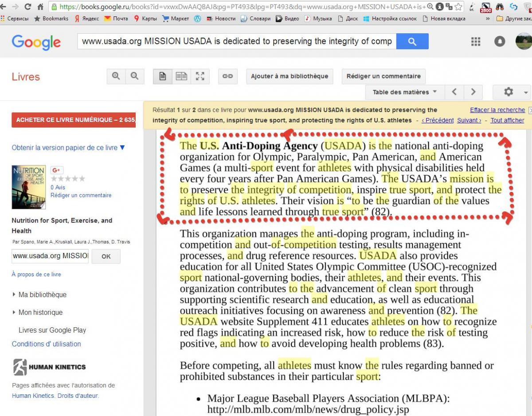Open Новости bookmark

pyautogui.click(x=220, y=19)
